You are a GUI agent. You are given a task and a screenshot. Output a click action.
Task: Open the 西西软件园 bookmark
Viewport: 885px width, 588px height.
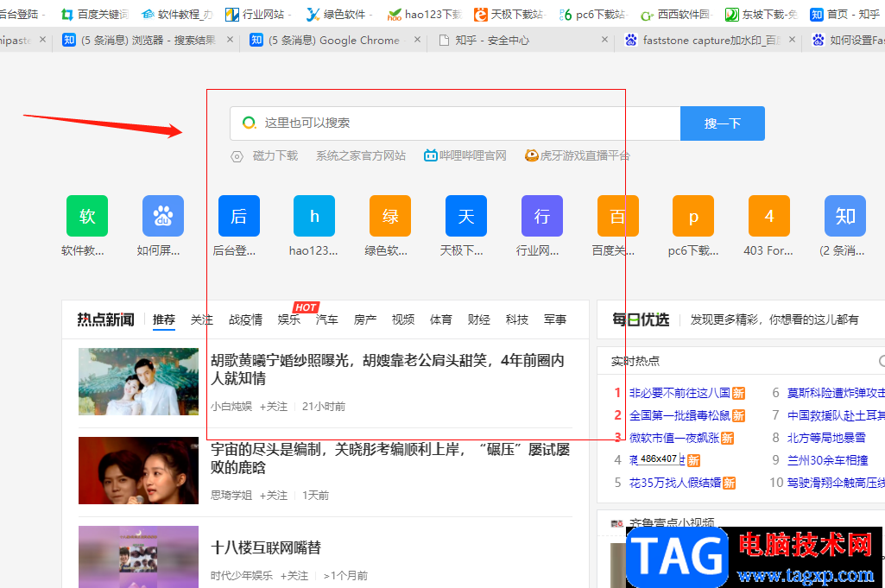[x=675, y=14]
